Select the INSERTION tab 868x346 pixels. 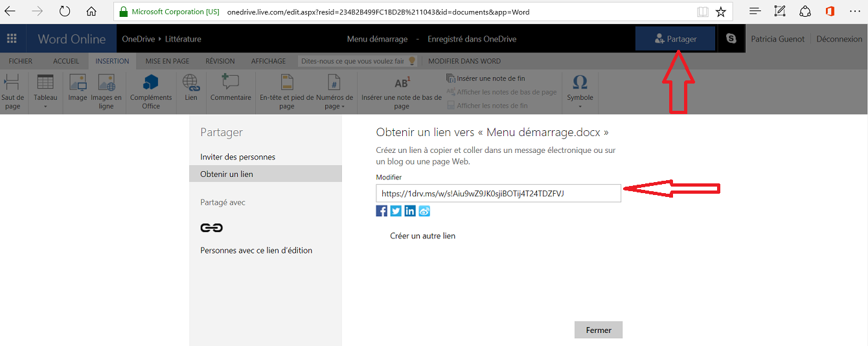[112, 61]
